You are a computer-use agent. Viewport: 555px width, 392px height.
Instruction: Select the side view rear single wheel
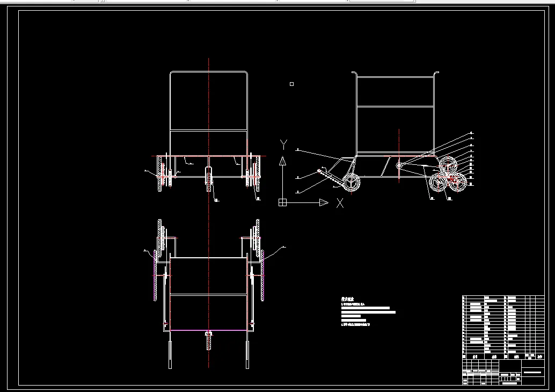(x=352, y=184)
